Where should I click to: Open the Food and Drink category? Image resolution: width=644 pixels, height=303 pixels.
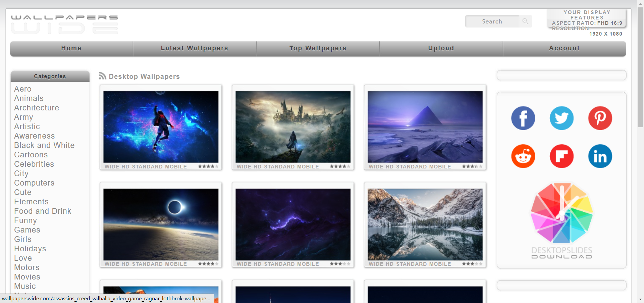(43, 211)
